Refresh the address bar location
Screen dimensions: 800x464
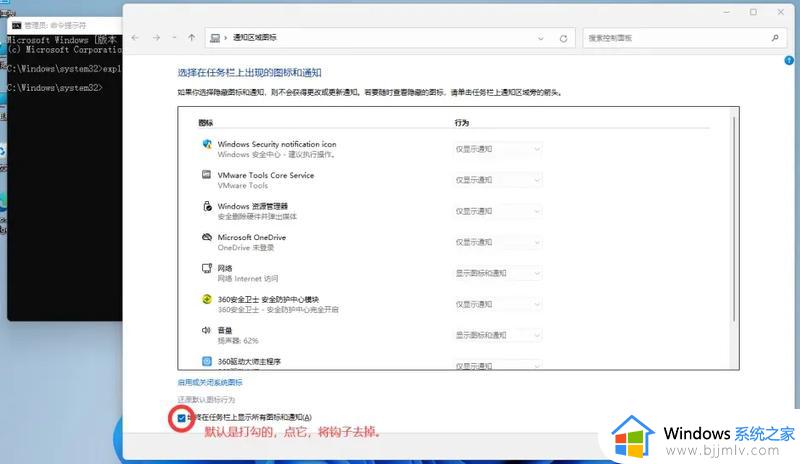point(563,38)
